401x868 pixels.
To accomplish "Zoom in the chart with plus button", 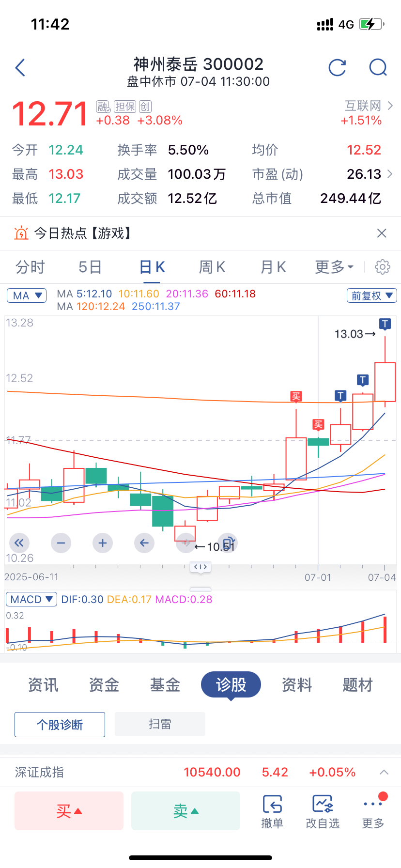I will click(x=102, y=543).
